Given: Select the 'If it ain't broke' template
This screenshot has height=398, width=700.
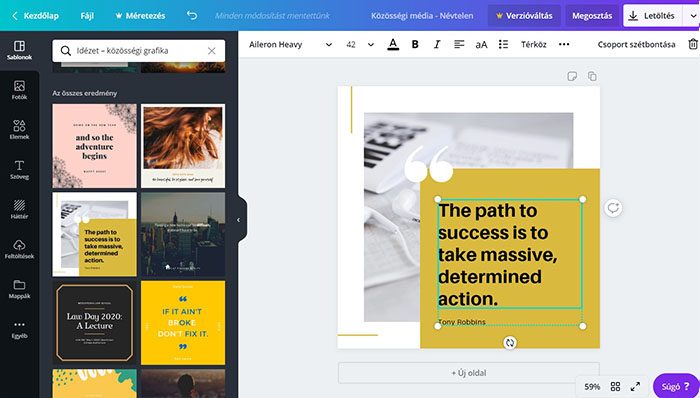Looking at the screenshot, I should click(183, 323).
